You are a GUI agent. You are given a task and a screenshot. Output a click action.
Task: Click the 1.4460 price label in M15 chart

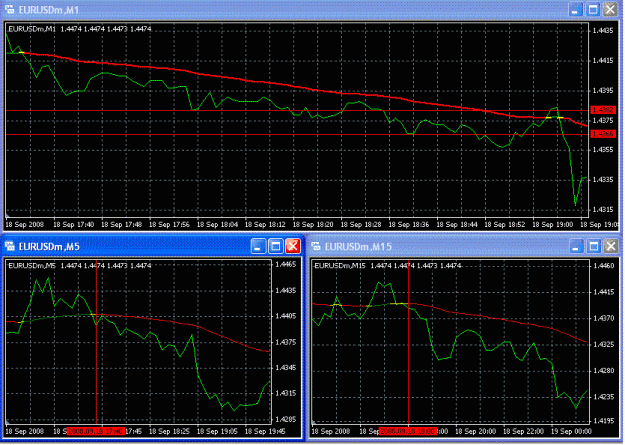(x=603, y=266)
